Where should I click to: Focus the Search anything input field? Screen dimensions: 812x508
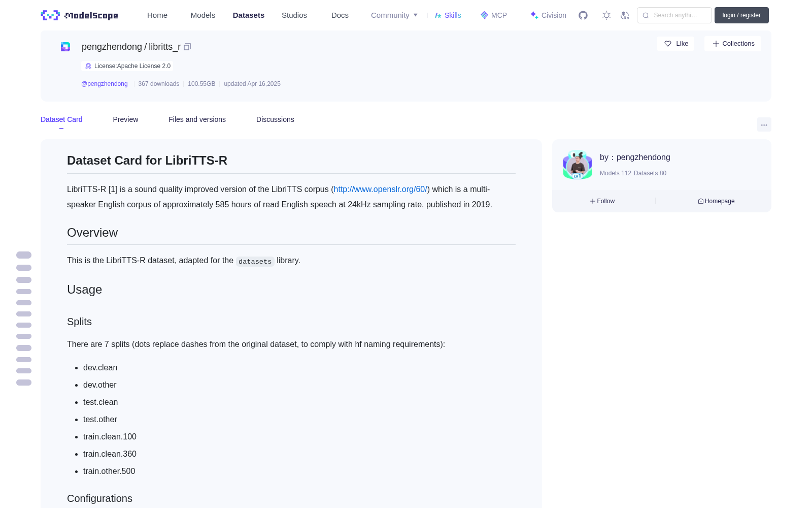pyautogui.click(x=674, y=15)
